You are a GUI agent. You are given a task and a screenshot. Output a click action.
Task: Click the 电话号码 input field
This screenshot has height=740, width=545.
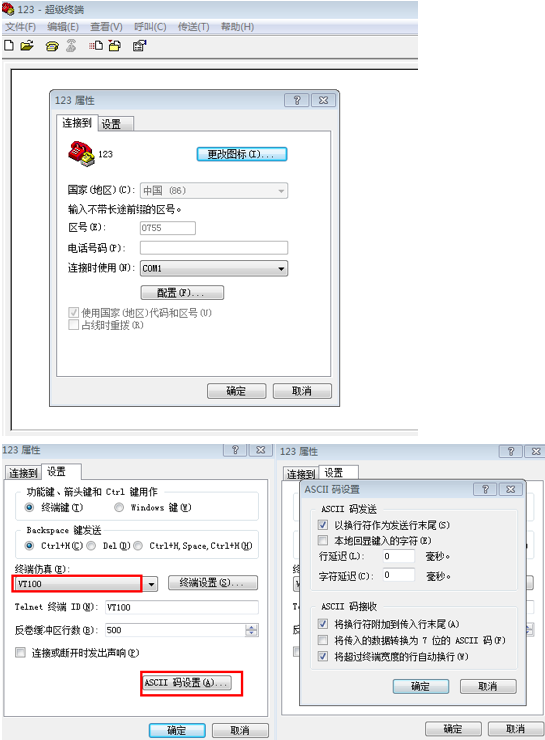[x=214, y=248]
